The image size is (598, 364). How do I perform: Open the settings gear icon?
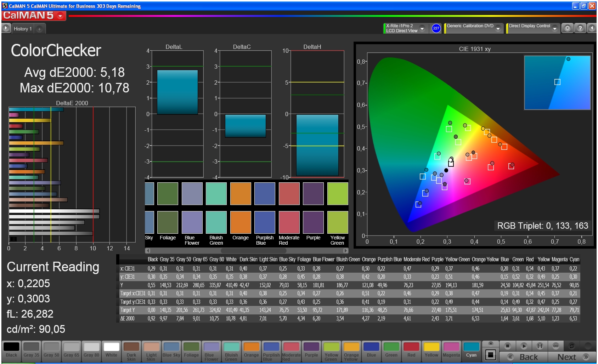[567, 28]
